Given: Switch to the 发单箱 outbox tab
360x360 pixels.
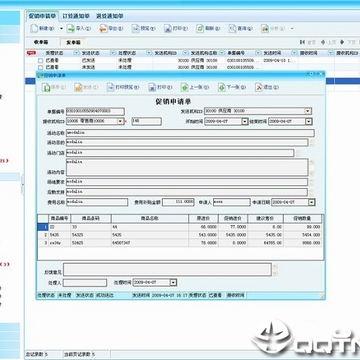Looking at the screenshot, I should pos(73,42).
